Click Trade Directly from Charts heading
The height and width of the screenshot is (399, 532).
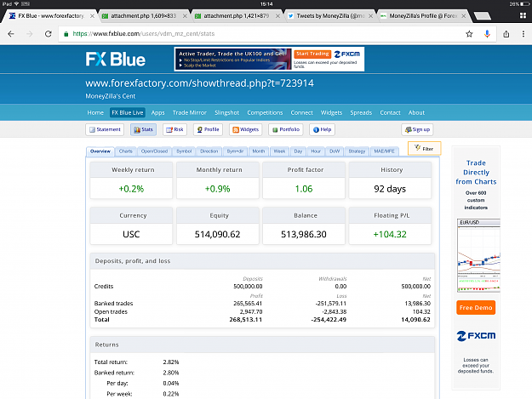pos(476,172)
